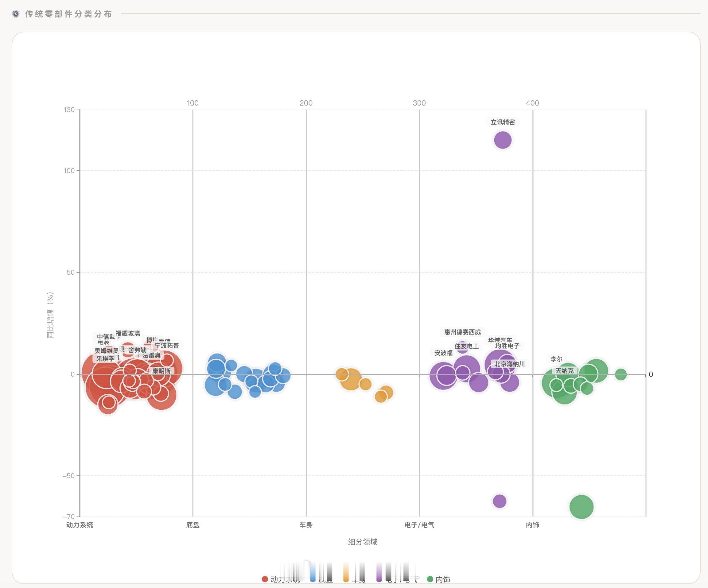The image size is (708, 588).
Task: Toggle the 动力系统 legend entry
Action: point(281,579)
